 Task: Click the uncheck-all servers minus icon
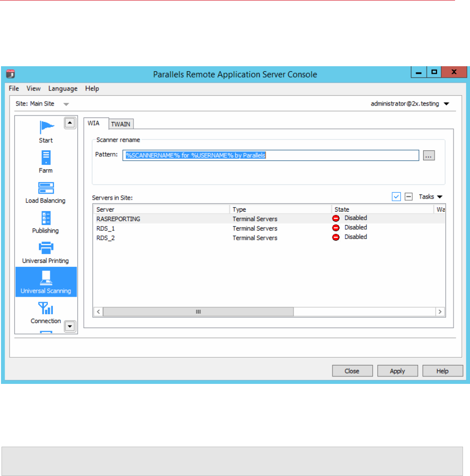pyautogui.click(x=409, y=196)
